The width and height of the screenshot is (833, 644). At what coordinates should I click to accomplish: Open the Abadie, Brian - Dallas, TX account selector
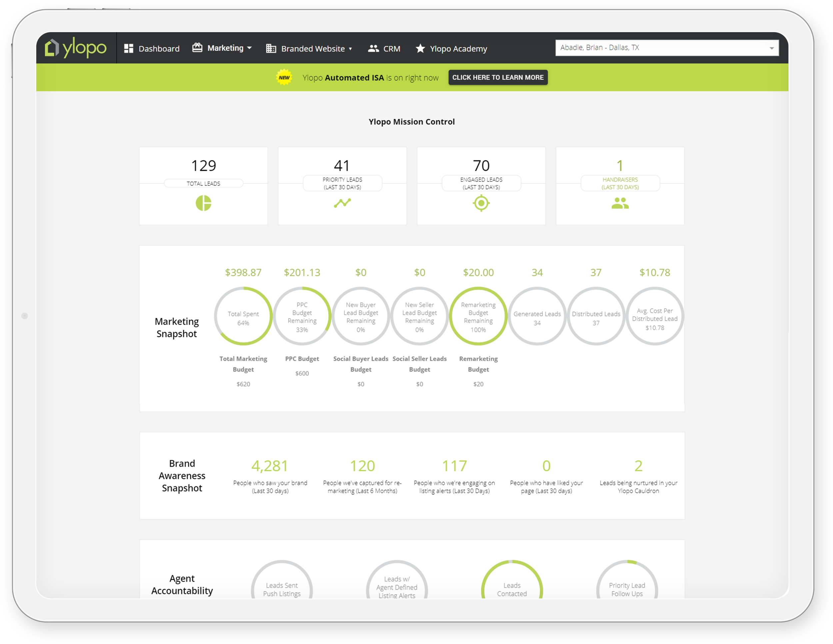pyautogui.click(x=667, y=48)
